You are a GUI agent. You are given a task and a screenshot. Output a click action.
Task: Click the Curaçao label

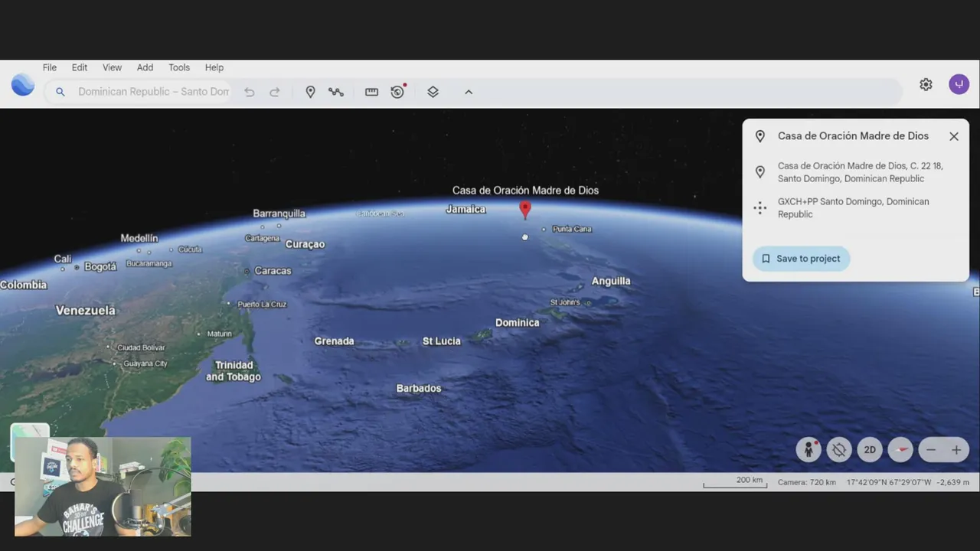tap(305, 244)
